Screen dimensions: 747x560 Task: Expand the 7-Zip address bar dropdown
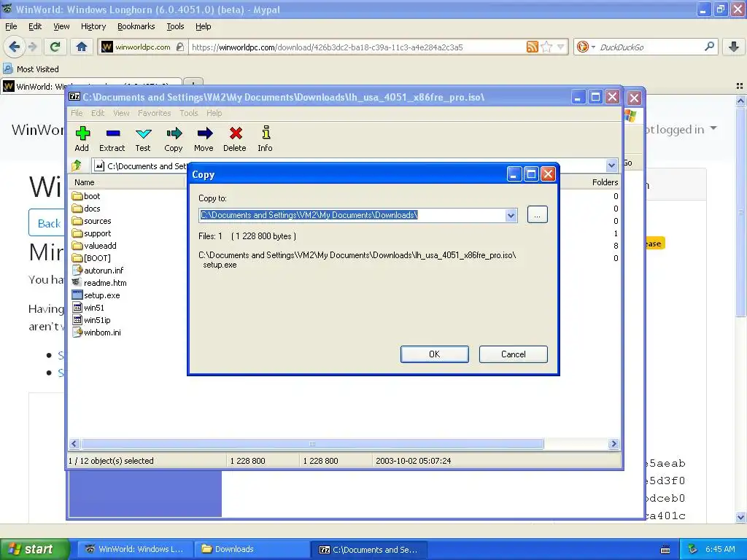[611, 166]
